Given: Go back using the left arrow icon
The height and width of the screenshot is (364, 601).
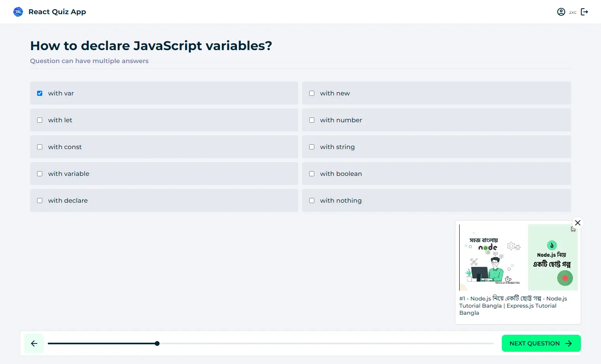Looking at the screenshot, I should [x=34, y=343].
